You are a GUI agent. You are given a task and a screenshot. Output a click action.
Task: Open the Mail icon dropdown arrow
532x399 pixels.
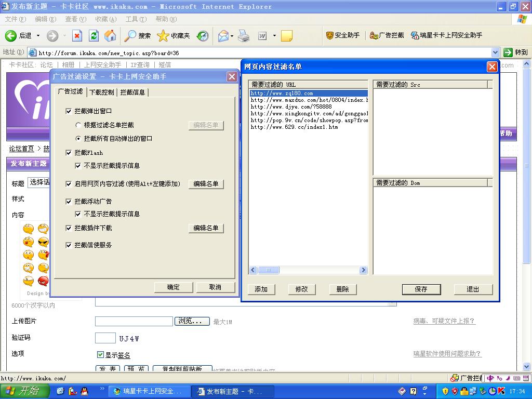(232, 36)
